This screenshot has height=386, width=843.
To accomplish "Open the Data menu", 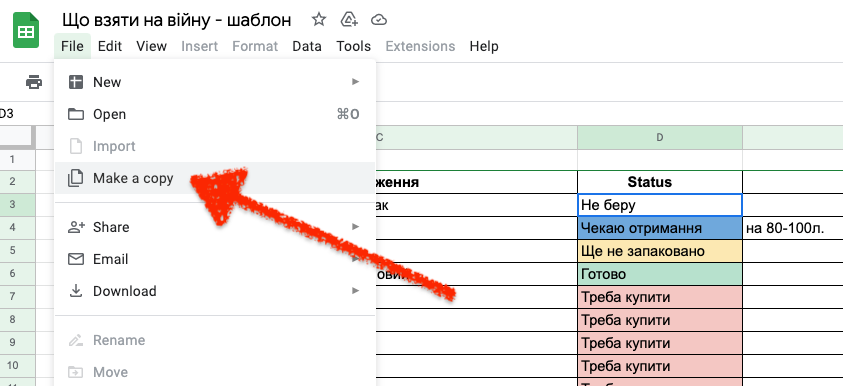I will (307, 46).
